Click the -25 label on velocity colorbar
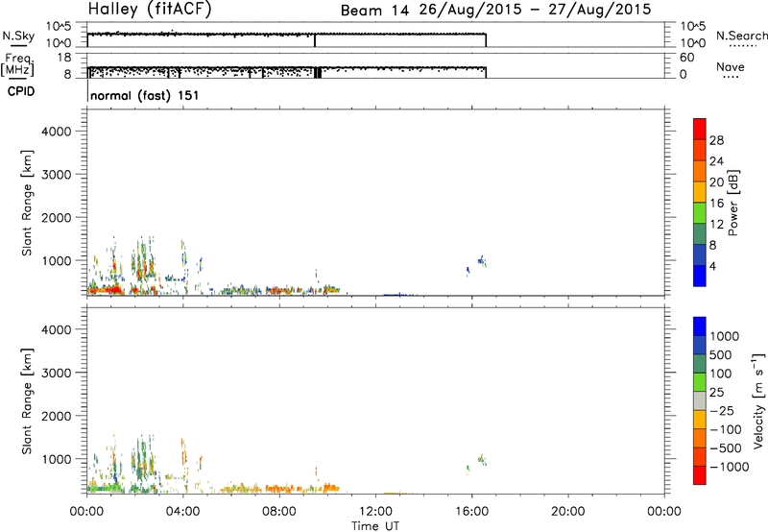768x532 pixels. point(722,411)
